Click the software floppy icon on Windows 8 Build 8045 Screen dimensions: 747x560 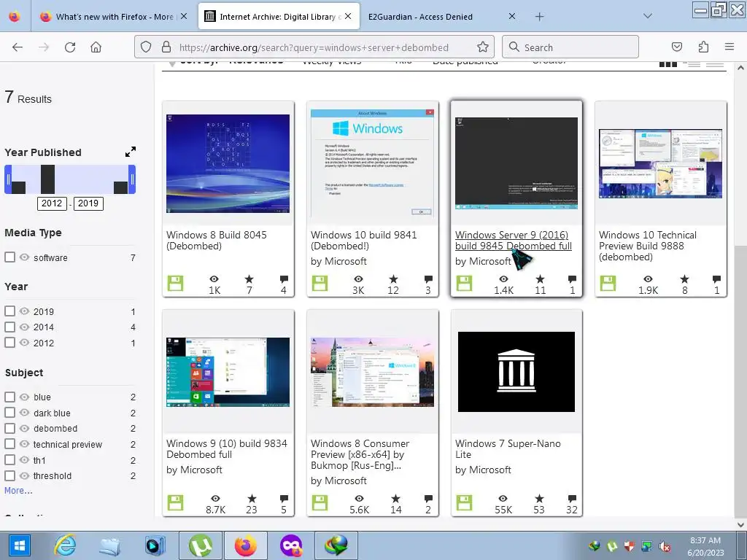[175, 284]
